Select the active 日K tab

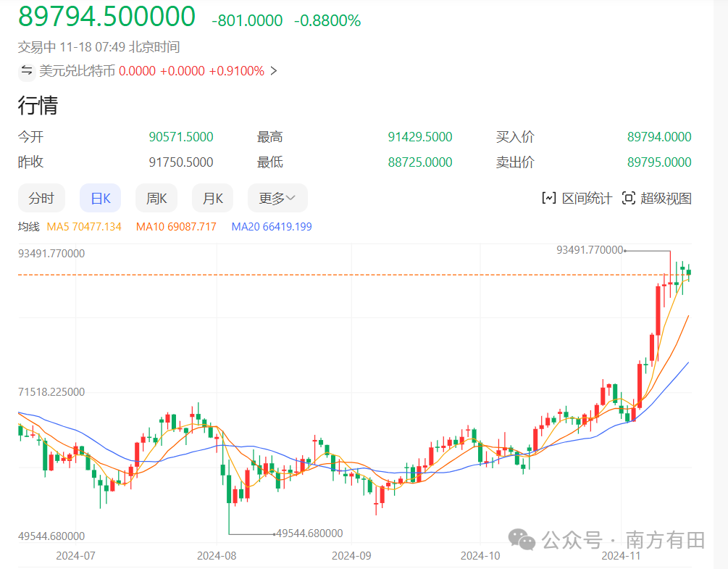(x=100, y=197)
